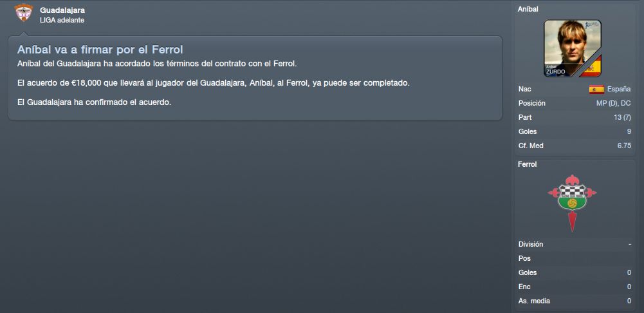The width and height of the screenshot is (644, 313).
Task: Click the Cf. Med 6.75 rating row
Action: point(575,146)
